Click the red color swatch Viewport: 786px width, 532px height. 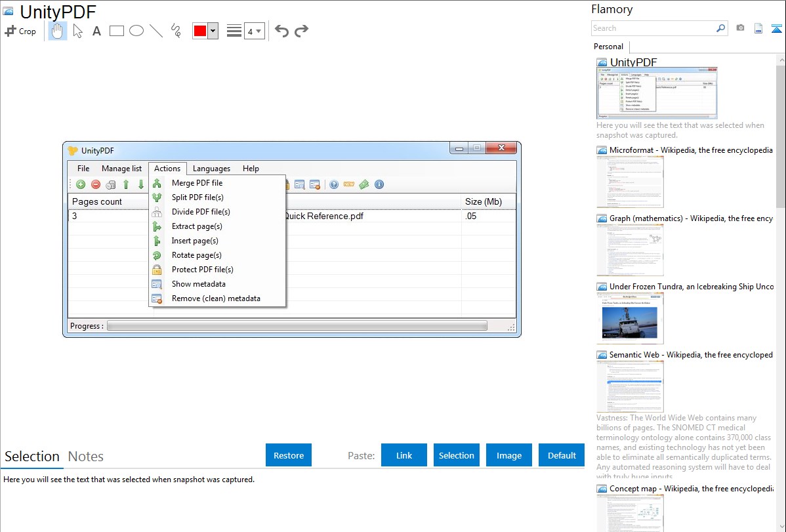coord(200,31)
